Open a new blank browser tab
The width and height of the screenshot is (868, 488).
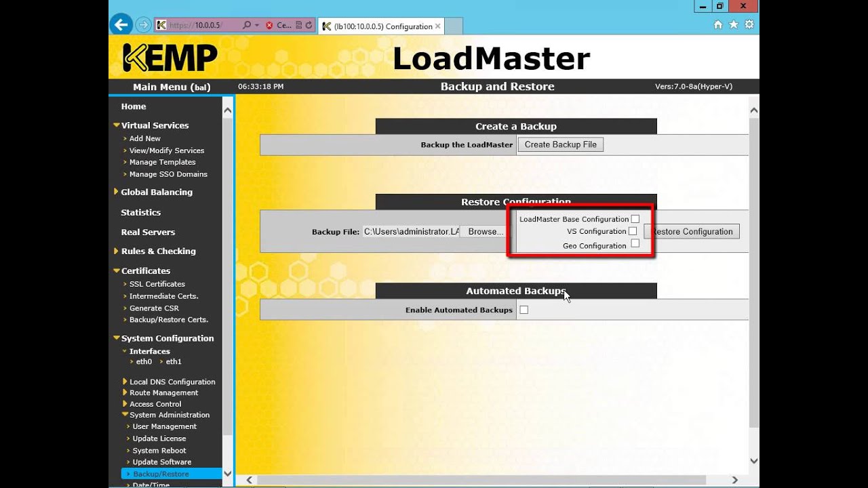pyautogui.click(x=454, y=26)
